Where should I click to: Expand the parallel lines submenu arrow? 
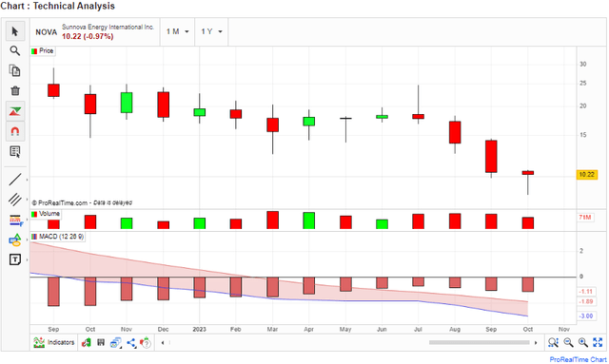pos(27,200)
